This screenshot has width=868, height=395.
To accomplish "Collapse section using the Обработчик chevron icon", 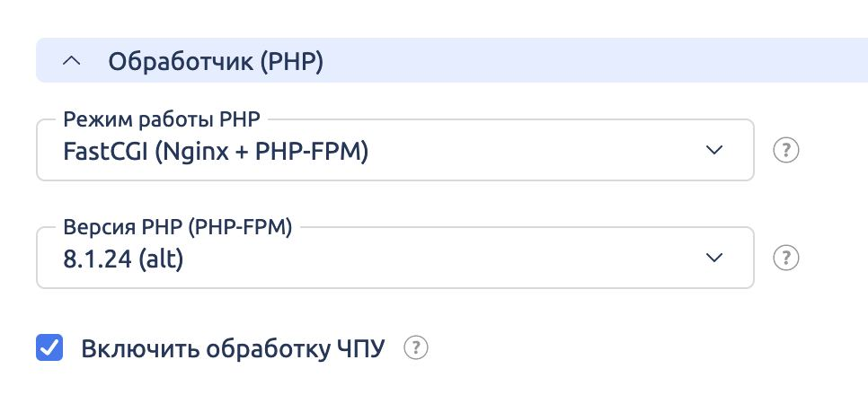I will click(74, 61).
